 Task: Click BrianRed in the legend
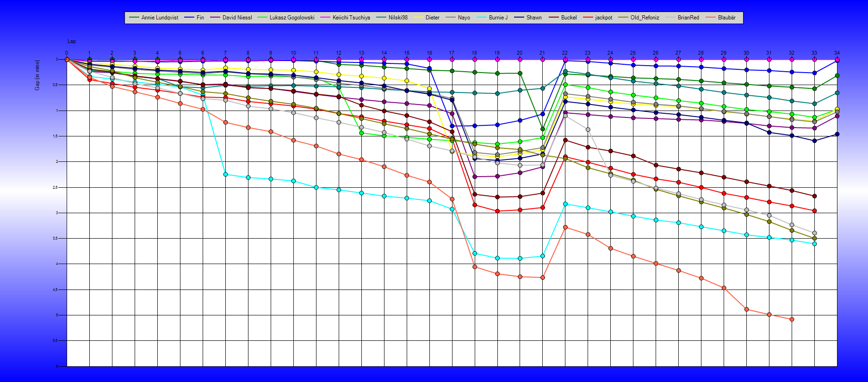tap(682, 18)
